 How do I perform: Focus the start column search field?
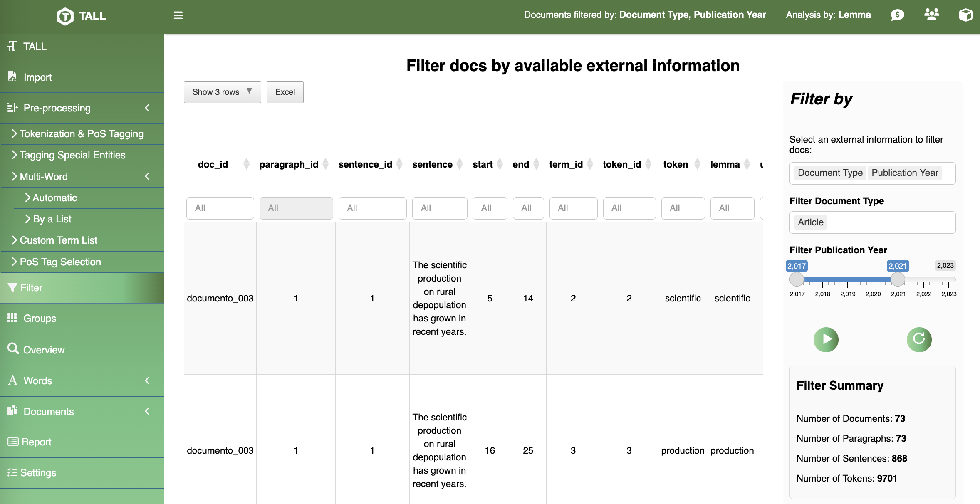(490, 208)
